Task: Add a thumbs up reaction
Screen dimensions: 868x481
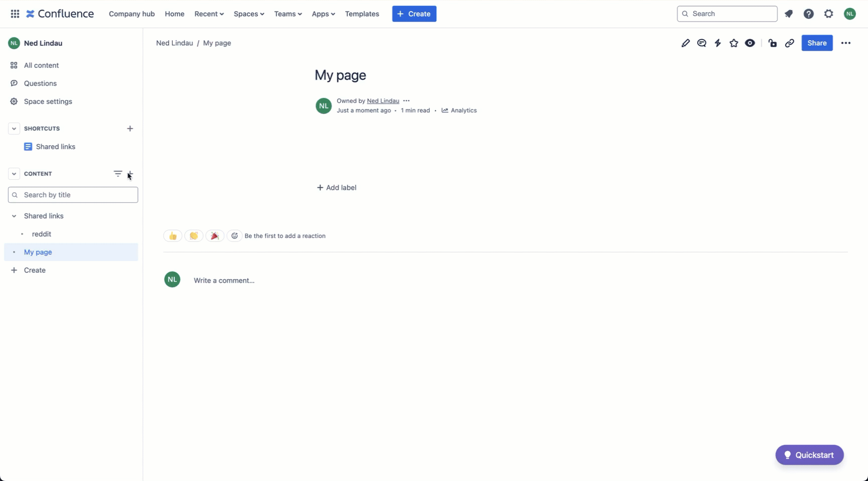Action: [172, 235]
